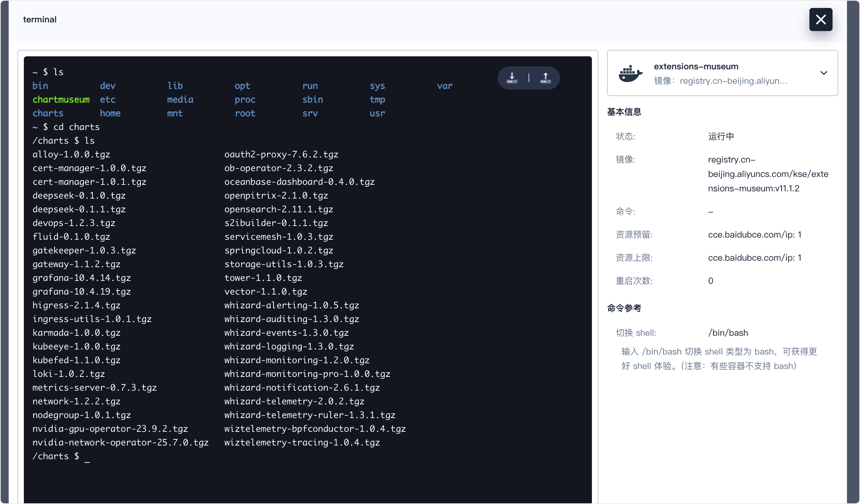Click the terminal title label
This screenshot has width=860, height=504.
click(x=40, y=19)
